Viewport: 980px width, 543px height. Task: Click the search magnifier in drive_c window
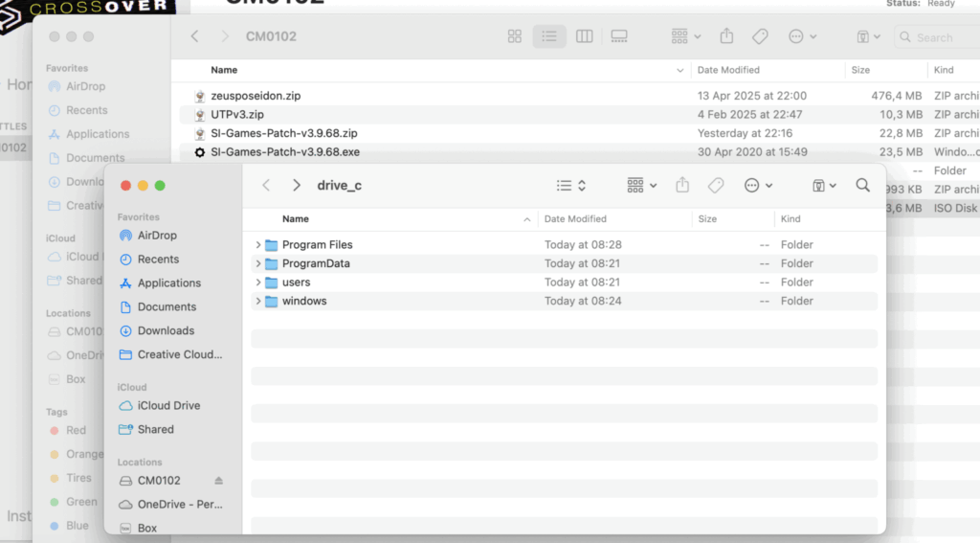click(x=862, y=186)
